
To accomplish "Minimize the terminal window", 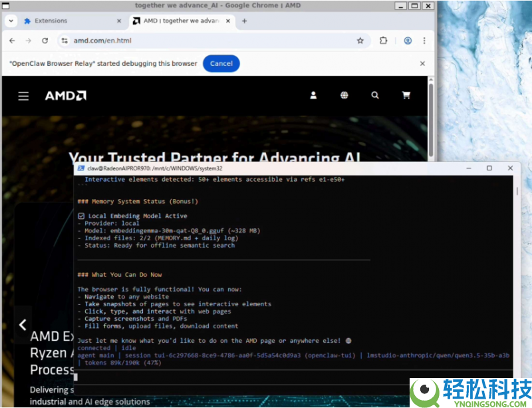I will pyautogui.click(x=469, y=168).
